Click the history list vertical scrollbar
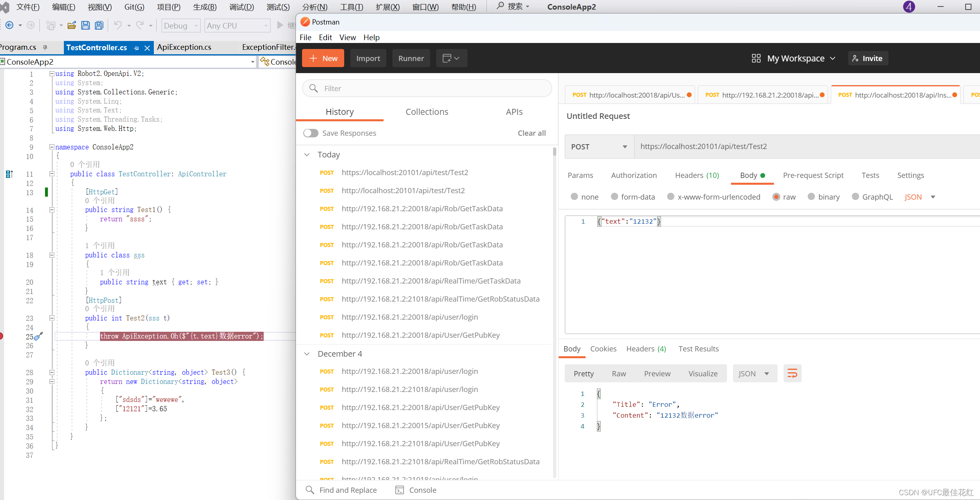Viewport: 980px width, 500px height. click(x=555, y=281)
